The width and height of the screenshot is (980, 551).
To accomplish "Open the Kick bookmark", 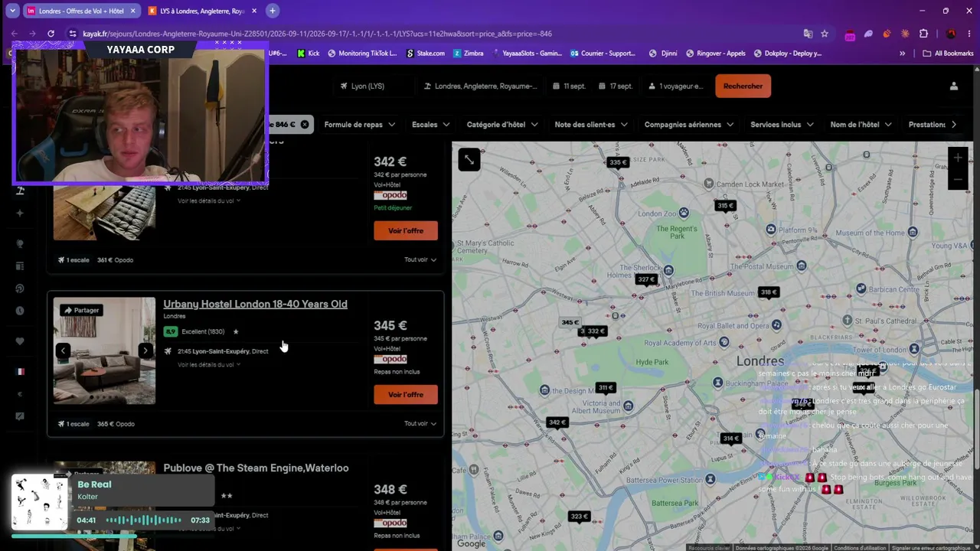I will coord(309,54).
